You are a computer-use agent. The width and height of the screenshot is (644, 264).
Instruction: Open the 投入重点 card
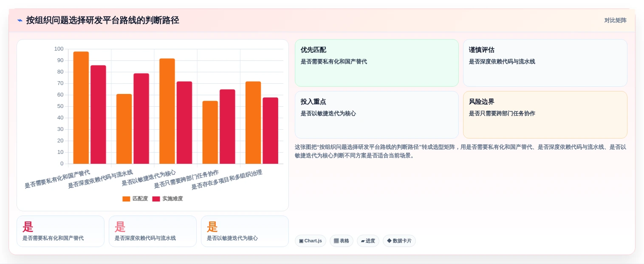pos(377,115)
